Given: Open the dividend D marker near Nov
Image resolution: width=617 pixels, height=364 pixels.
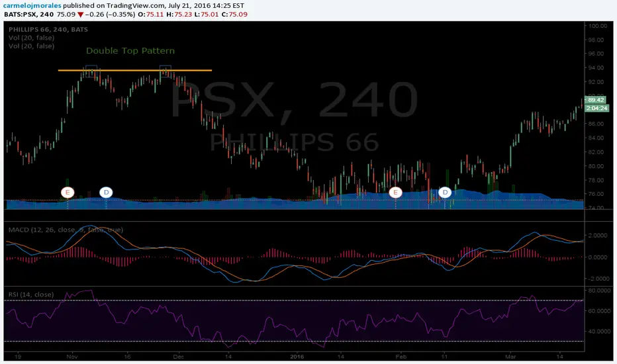Looking at the screenshot, I should point(106,193).
